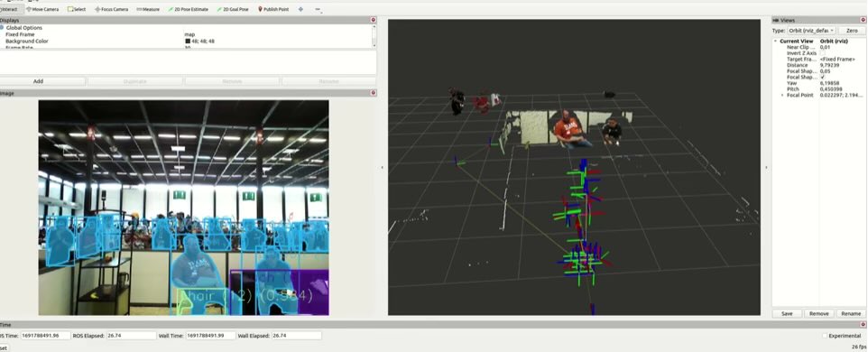Click the Focal Point value 0.022297; 2.194
The image size is (868, 352).
[841, 95]
